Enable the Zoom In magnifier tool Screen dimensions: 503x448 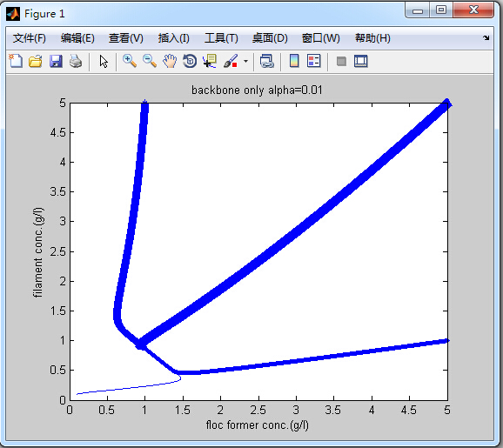coord(130,61)
